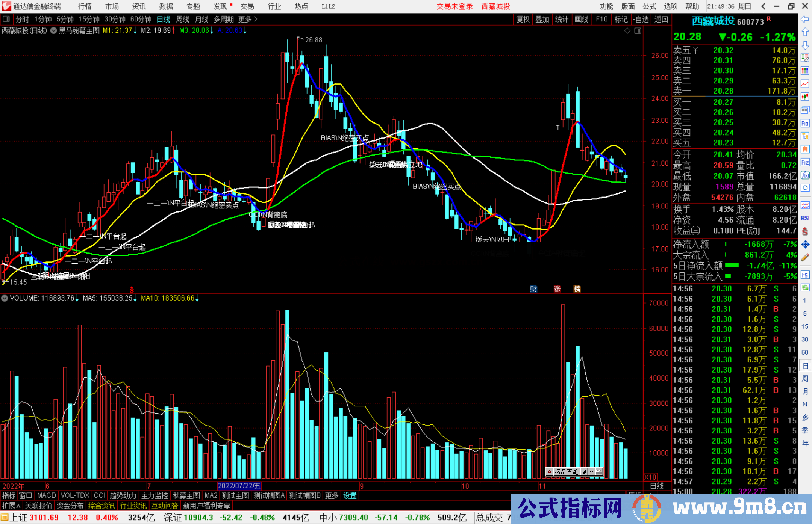Screen dimensions: 812x524
Task: Expand the 黑马秘籍主图 indicator dropdown arrow
Action: (x=53, y=31)
